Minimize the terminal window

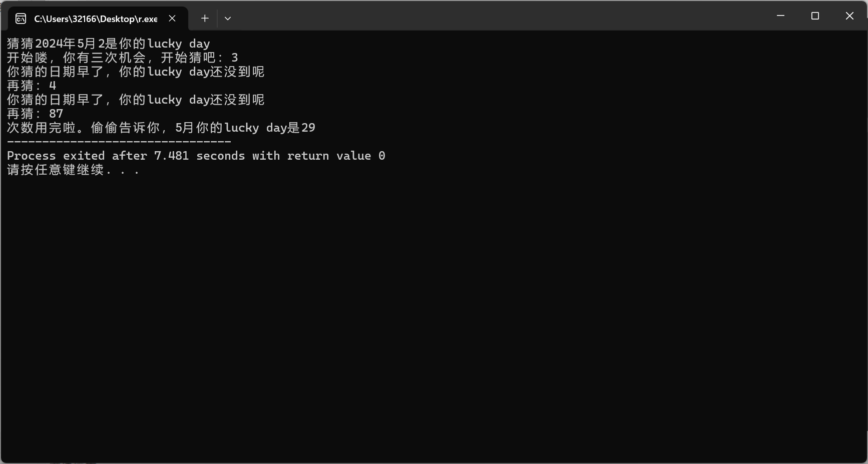(780, 16)
